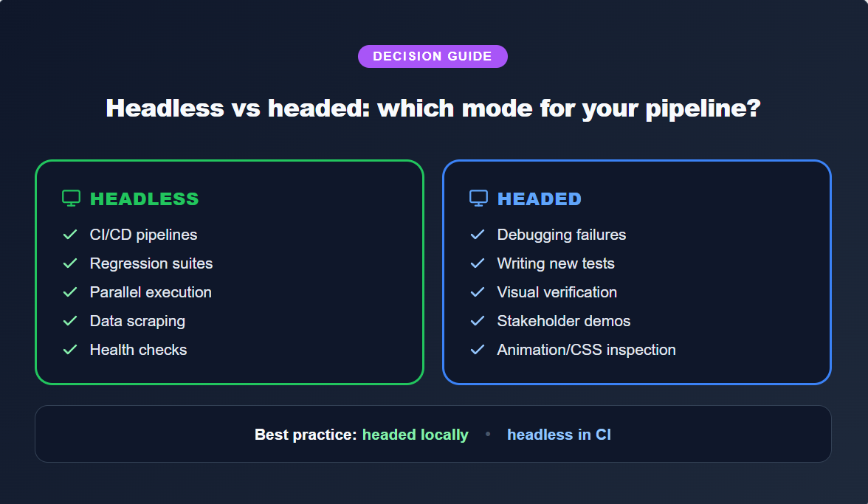868x504 pixels.
Task: Click the purple DECISION GUIDE badge
Action: click(x=433, y=57)
